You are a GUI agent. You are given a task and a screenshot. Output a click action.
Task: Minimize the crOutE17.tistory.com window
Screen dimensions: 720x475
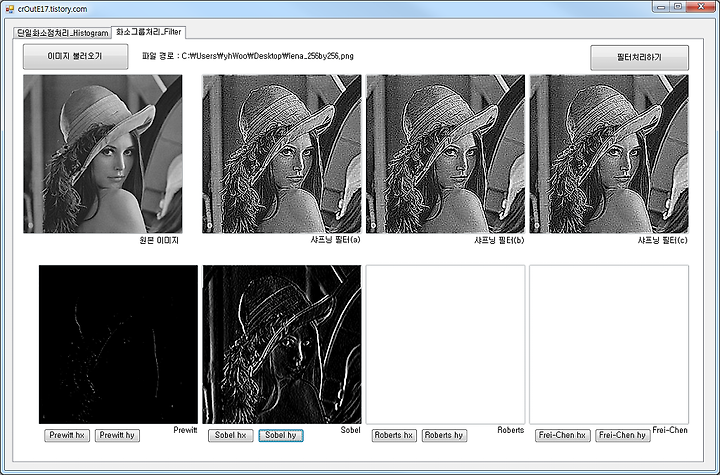661,6
